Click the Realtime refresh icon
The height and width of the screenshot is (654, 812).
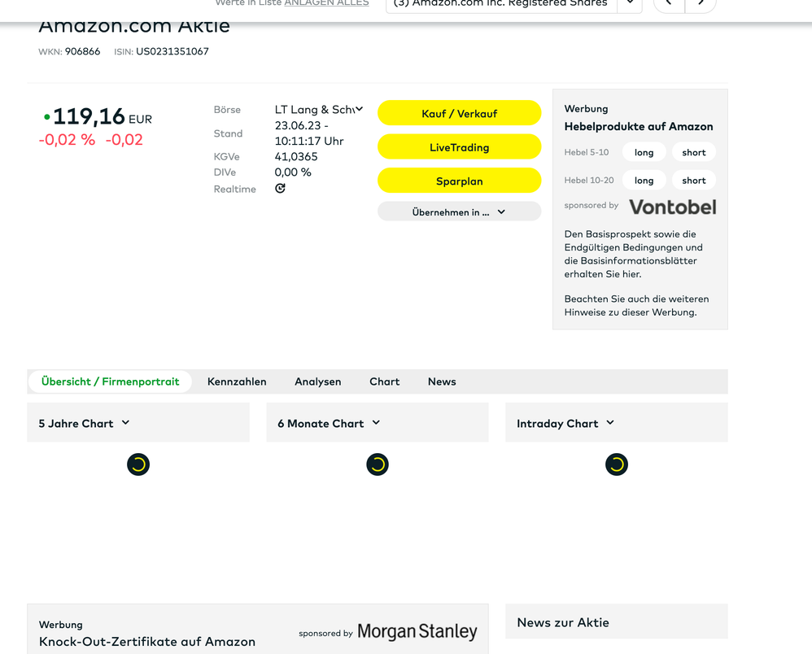[x=280, y=189]
